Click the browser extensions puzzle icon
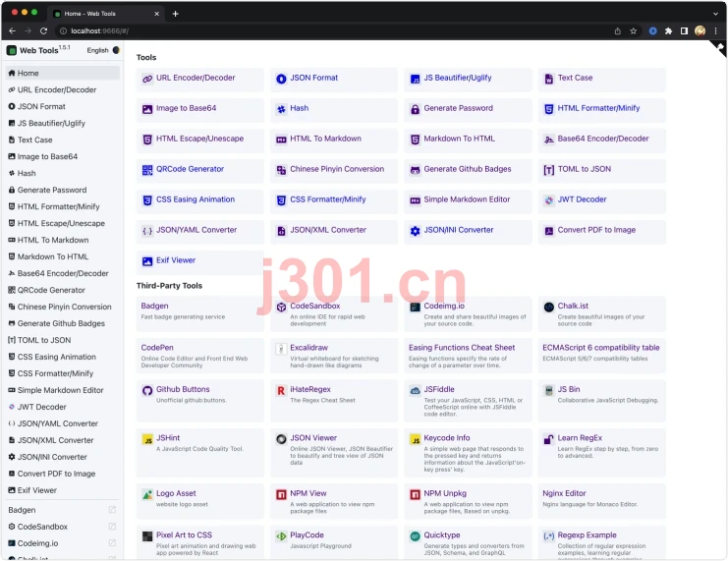The height and width of the screenshot is (561, 728). tap(669, 31)
